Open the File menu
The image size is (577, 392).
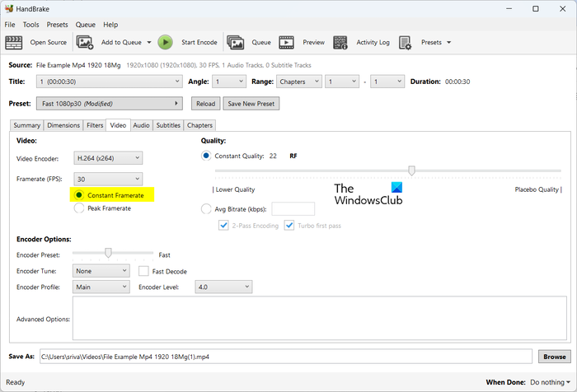tap(10, 25)
